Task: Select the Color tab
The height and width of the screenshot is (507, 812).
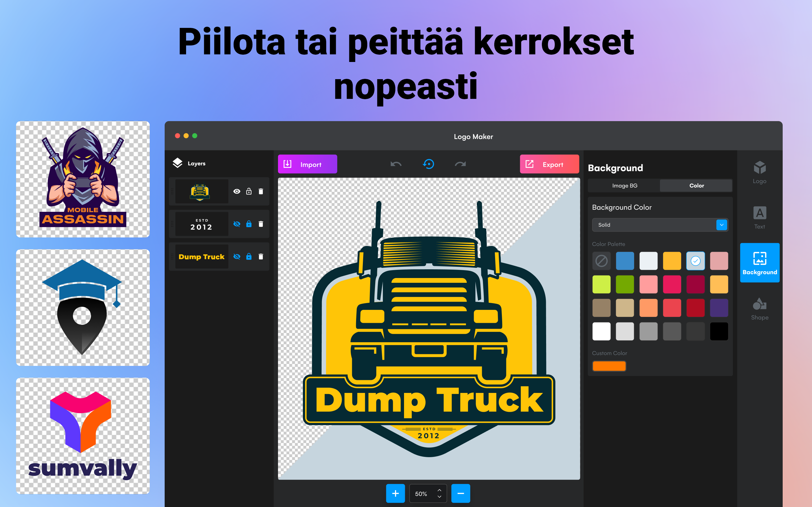Action: click(x=696, y=185)
